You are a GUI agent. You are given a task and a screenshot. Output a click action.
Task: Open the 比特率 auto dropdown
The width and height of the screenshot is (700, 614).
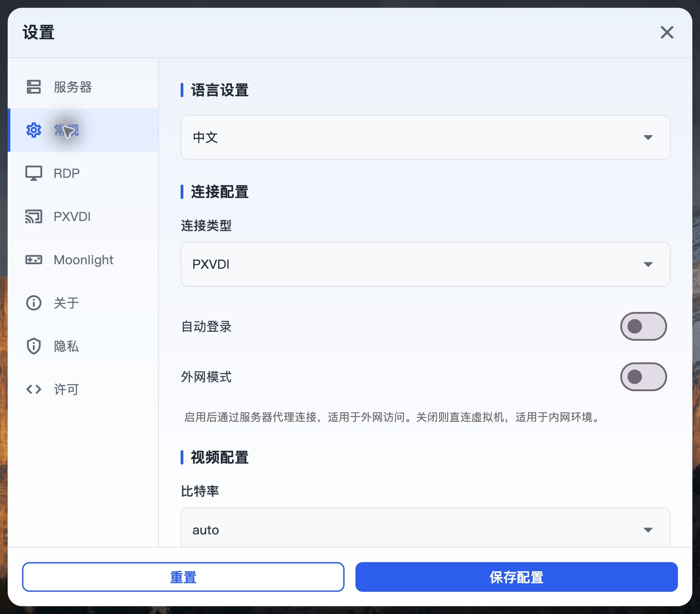pos(425,528)
